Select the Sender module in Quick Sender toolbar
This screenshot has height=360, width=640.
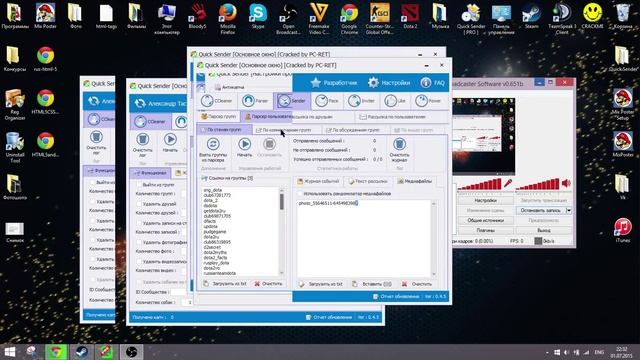(292, 101)
